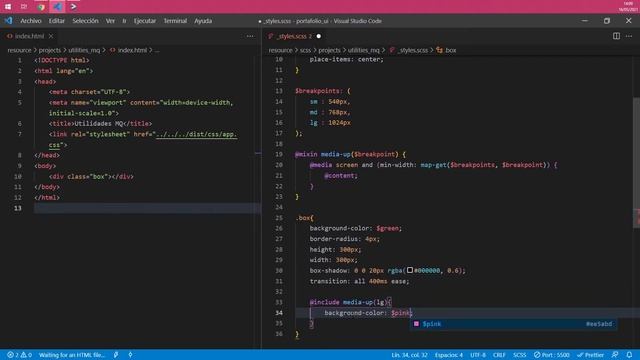
Task: Click the warnings count in the status bar
Action: (27, 355)
